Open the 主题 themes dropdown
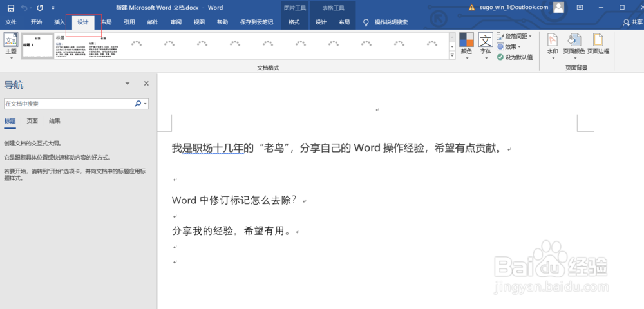Screen dimensions: 644x309 (11, 46)
